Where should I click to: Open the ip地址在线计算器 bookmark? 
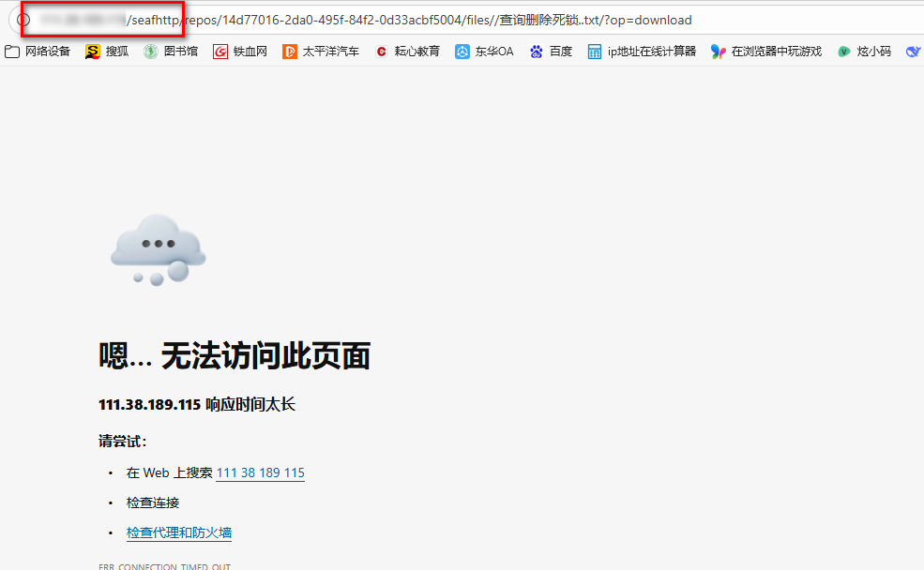(x=642, y=52)
